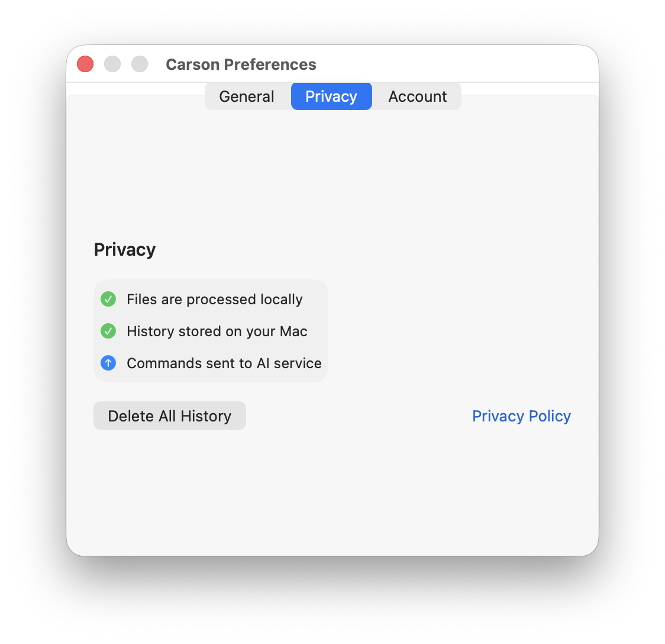Switch to the General tab
The width and height of the screenshot is (665, 644).
247,96
